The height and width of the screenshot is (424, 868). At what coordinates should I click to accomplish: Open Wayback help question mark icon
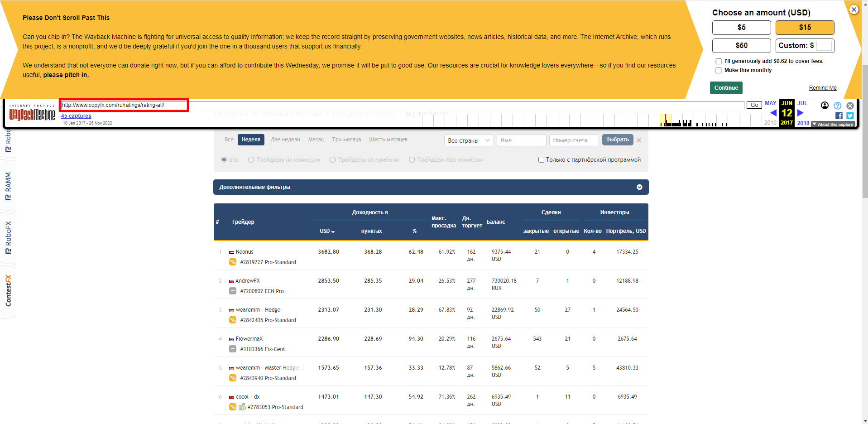(838, 106)
